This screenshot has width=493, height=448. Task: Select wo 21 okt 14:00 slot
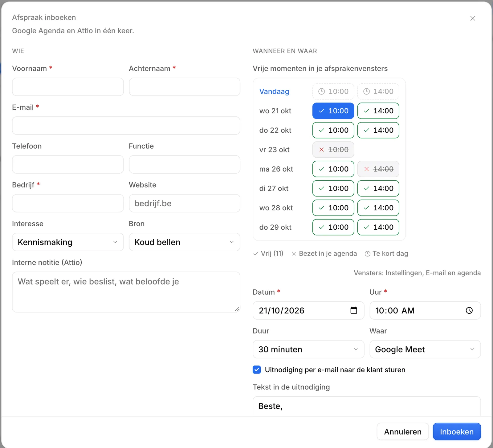point(378,111)
